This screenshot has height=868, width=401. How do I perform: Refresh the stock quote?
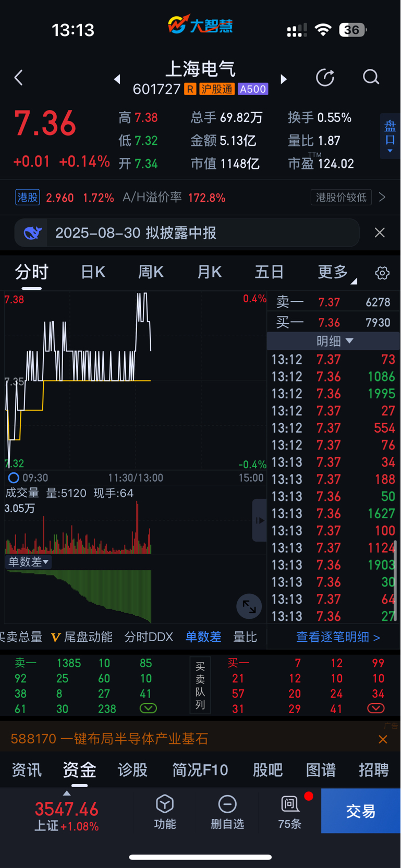pyautogui.click(x=325, y=78)
